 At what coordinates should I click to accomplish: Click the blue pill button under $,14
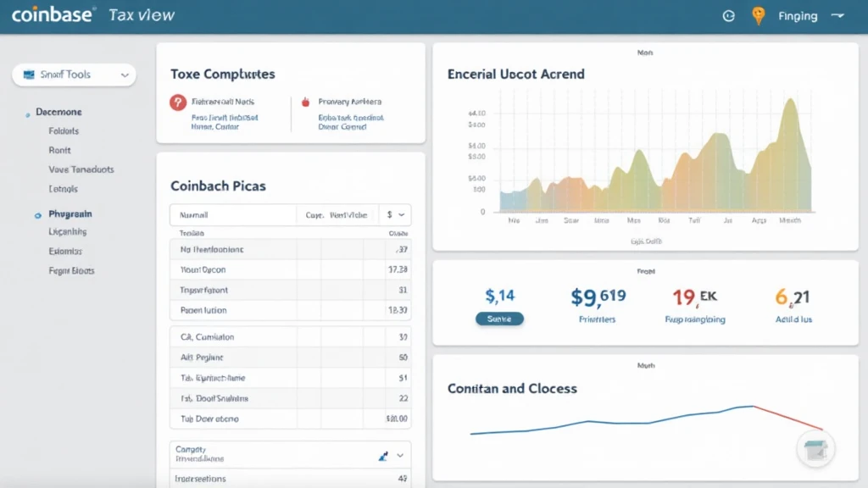(499, 319)
